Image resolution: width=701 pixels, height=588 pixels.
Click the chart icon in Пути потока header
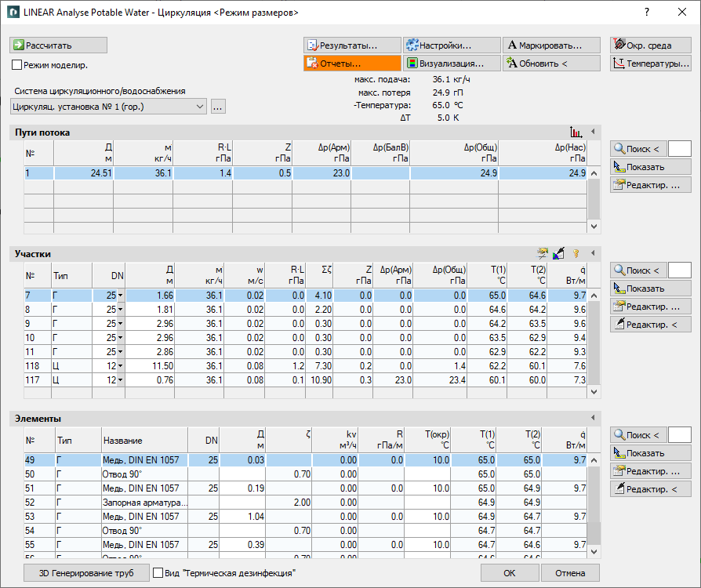click(x=576, y=132)
